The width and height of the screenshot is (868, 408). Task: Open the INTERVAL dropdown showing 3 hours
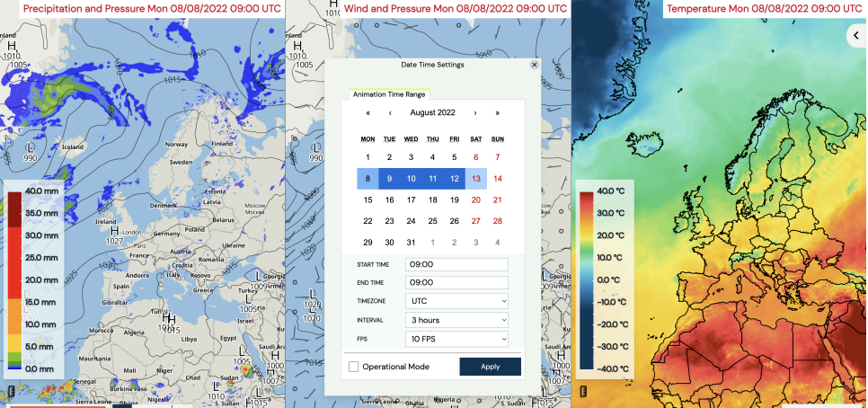pyautogui.click(x=456, y=320)
